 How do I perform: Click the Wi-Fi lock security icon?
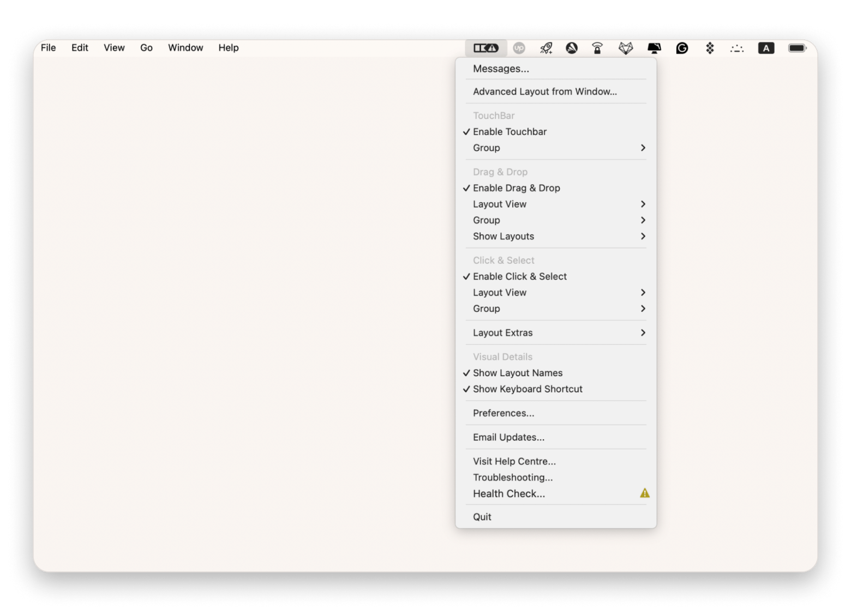(x=597, y=48)
